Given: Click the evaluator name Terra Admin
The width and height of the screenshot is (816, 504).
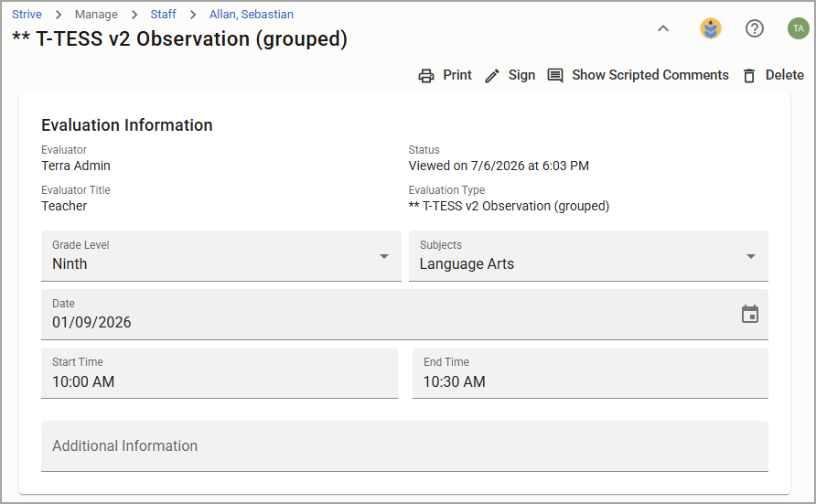Looking at the screenshot, I should point(76,166).
